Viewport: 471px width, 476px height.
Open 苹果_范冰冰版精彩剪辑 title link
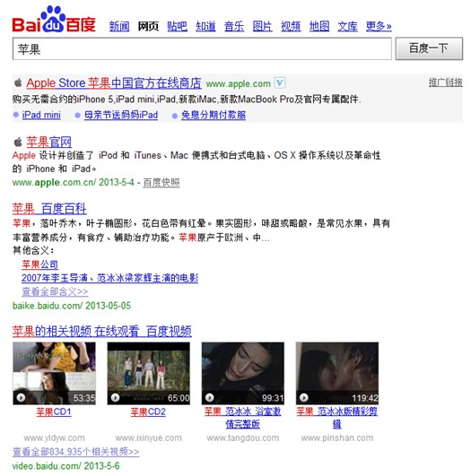[x=337, y=418]
